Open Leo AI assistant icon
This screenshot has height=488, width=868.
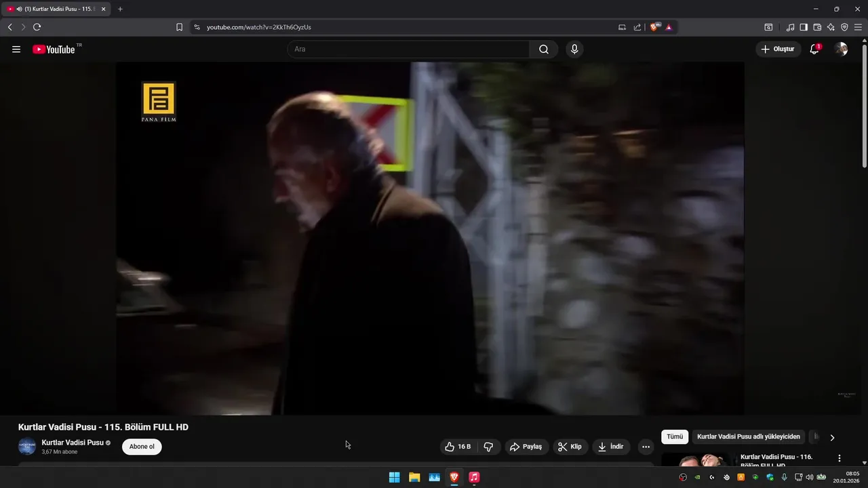[x=831, y=27]
